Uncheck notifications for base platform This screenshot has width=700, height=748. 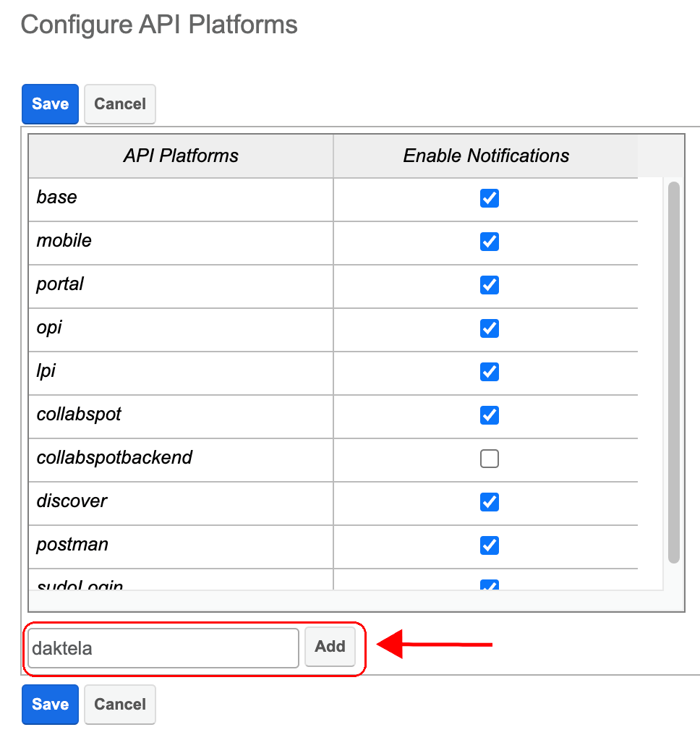coord(490,198)
